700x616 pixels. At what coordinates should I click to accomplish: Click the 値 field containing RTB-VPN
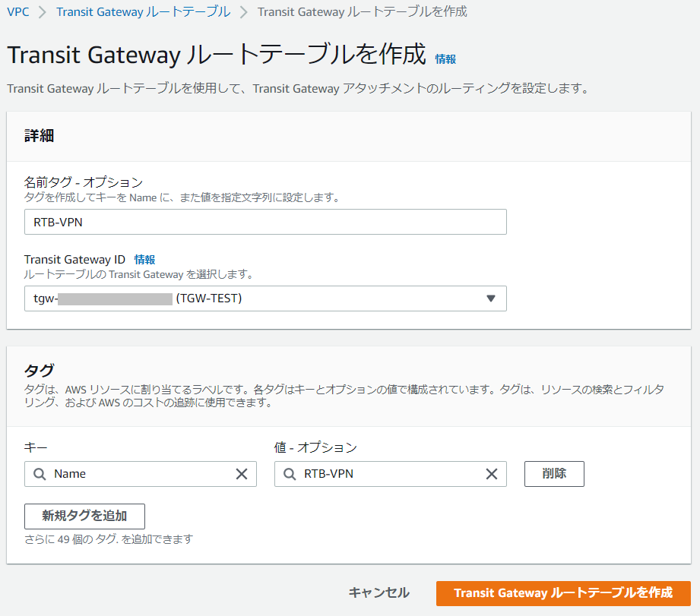[x=390, y=474]
